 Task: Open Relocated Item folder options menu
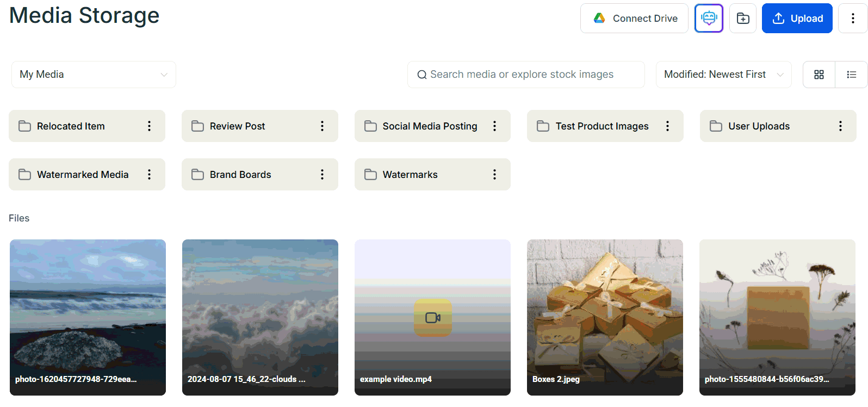[x=149, y=126]
